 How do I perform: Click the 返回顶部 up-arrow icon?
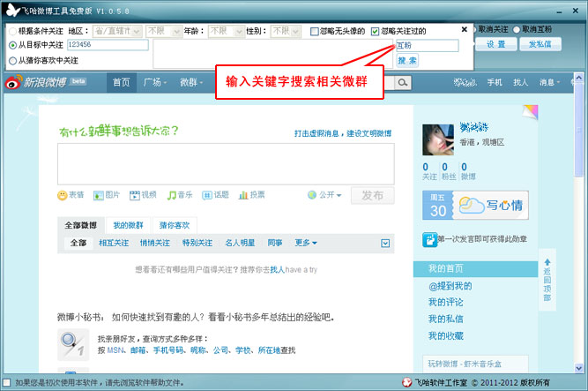tap(547, 262)
